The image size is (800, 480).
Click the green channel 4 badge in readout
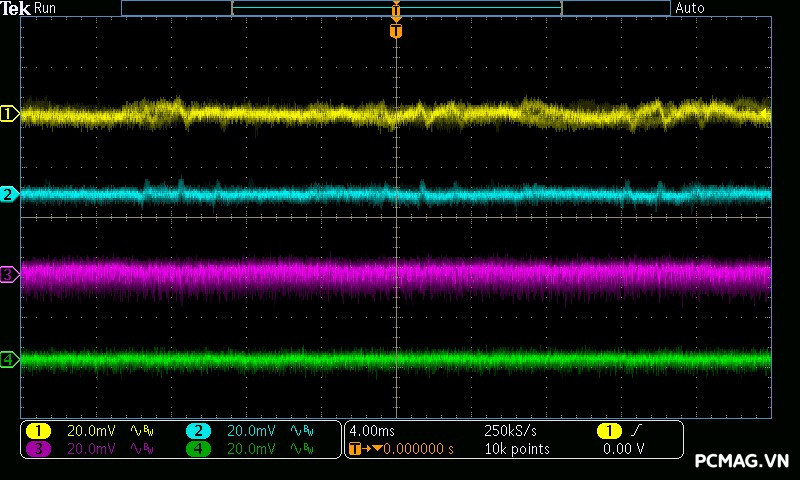tap(198, 449)
